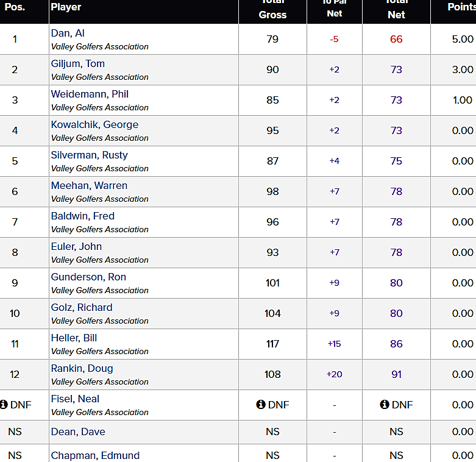Select Rankin, Doug in position 12

pyautogui.click(x=82, y=369)
